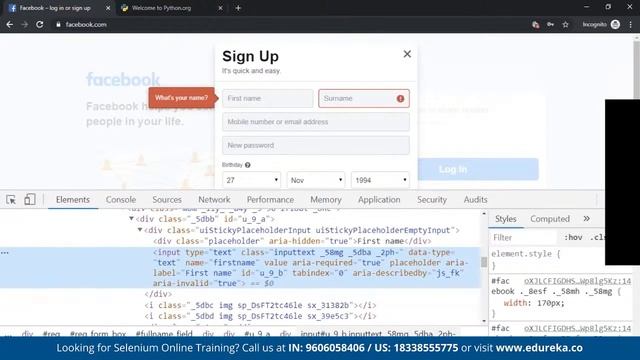Collapse the div with id u_9_a
This screenshot has height=360, width=640.
[x=131, y=219]
